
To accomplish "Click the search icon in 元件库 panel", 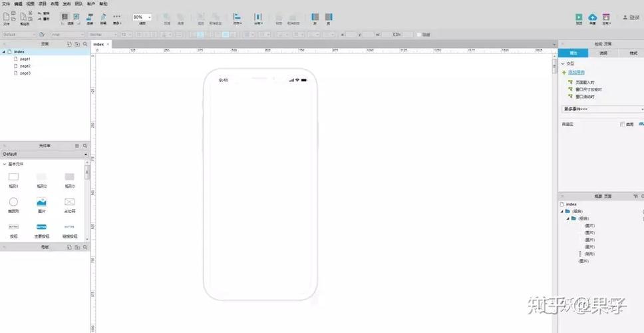I will click(x=85, y=146).
